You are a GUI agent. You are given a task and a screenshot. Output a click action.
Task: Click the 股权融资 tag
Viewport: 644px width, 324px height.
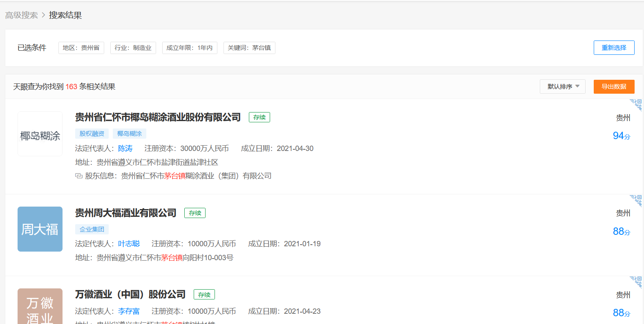[x=92, y=134]
